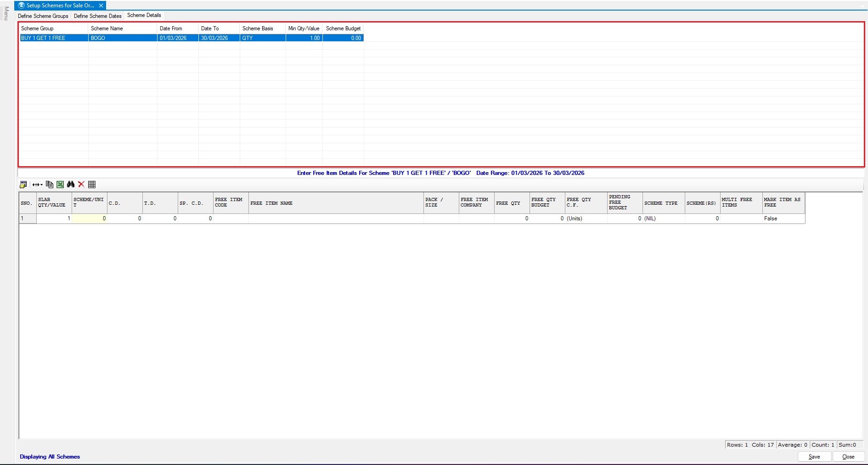Click the copy icon in the grid toolbar
Screen dimensions: 868x465
pos(50,185)
